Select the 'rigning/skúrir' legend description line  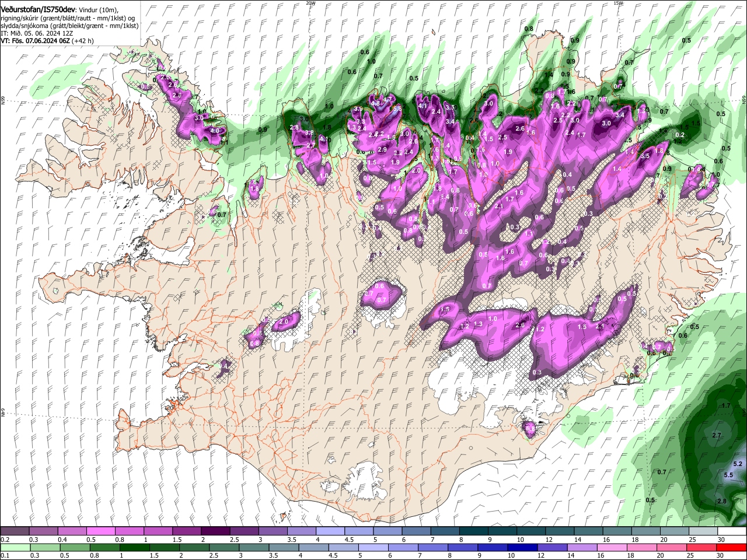point(68,18)
